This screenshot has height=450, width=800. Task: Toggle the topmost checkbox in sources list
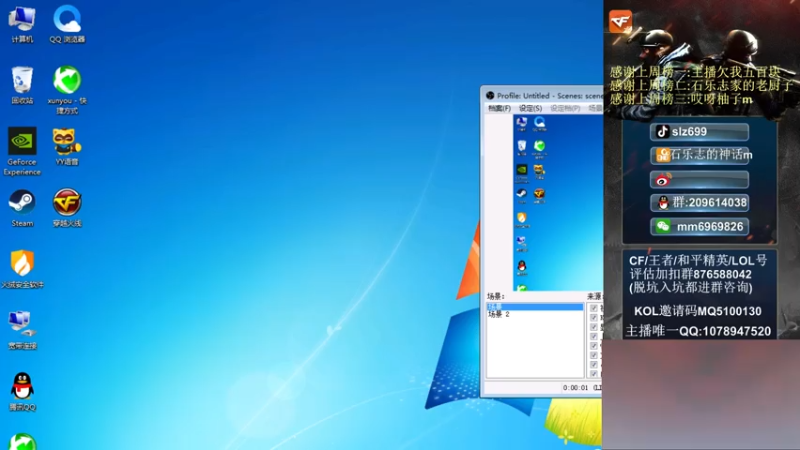point(593,308)
